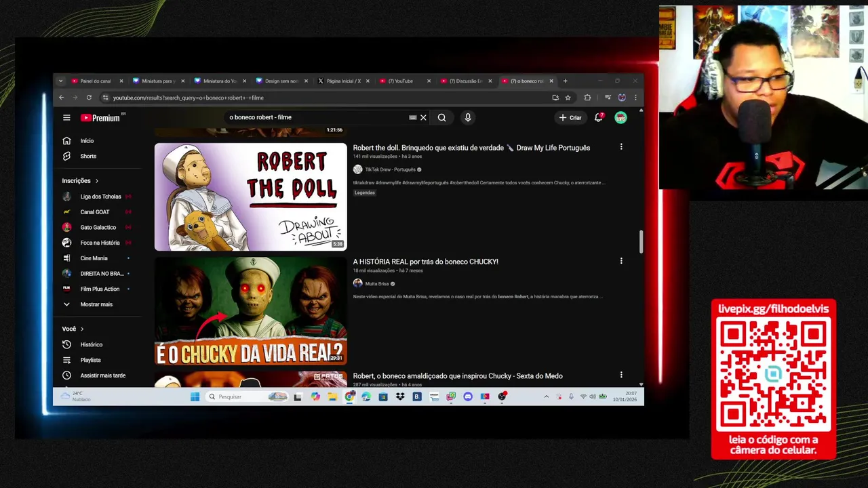Reload the current page
The width and height of the screenshot is (868, 488).
click(x=88, y=98)
